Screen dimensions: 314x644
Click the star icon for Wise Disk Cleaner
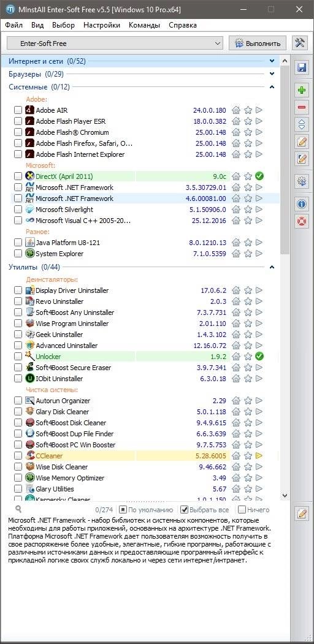(248, 466)
